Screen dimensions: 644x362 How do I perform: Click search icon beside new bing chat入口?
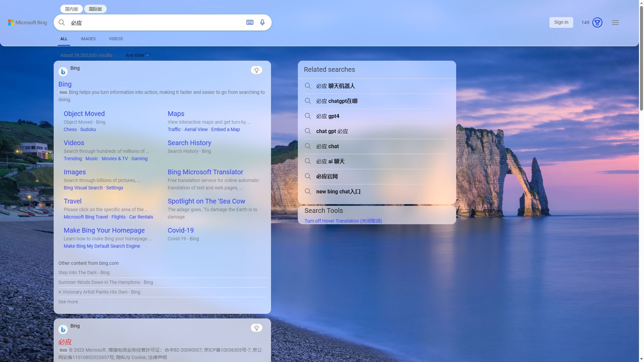coord(308,191)
